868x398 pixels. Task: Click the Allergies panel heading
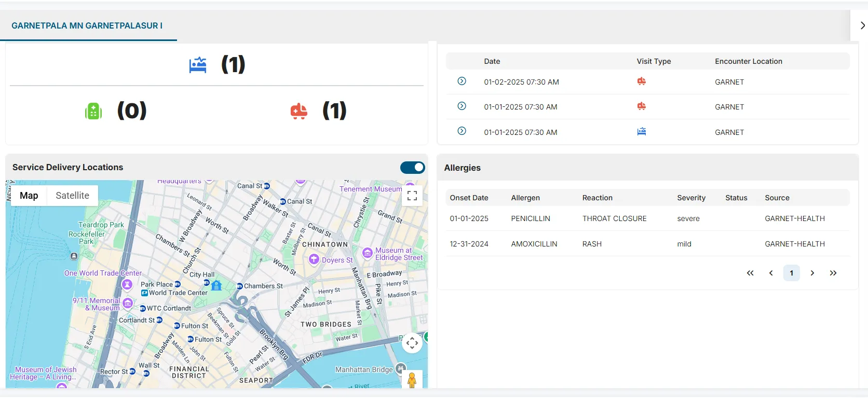click(463, 168)
